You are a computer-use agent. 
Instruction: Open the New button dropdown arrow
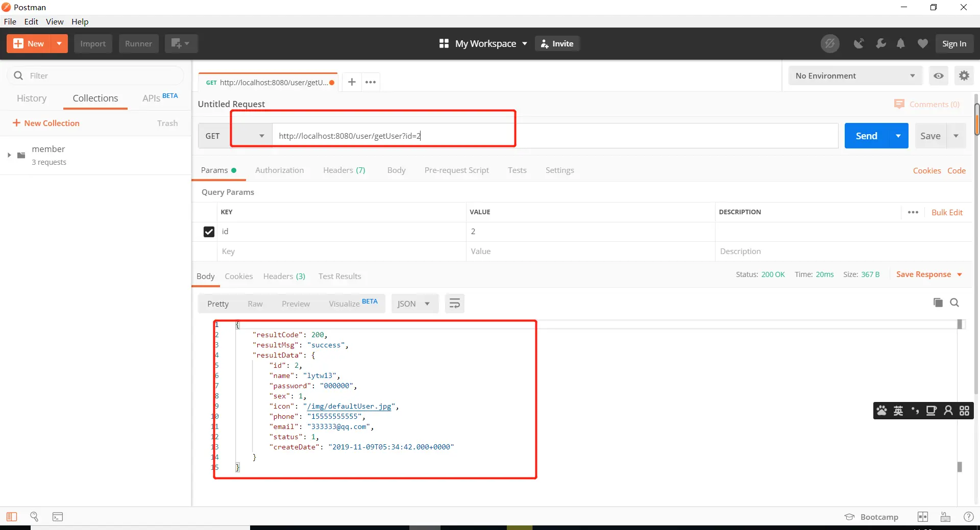60,44
